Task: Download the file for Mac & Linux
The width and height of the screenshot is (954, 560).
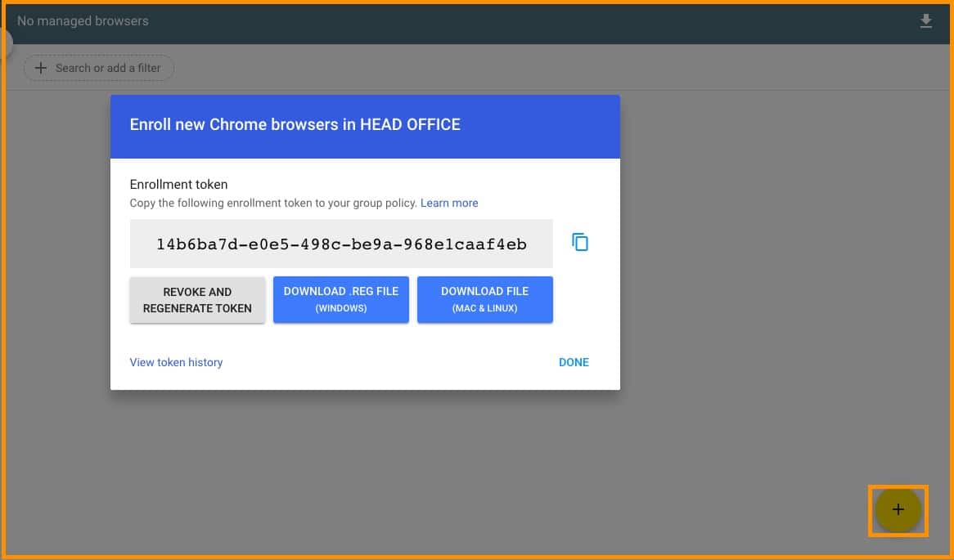Action: tap(484, 300)
